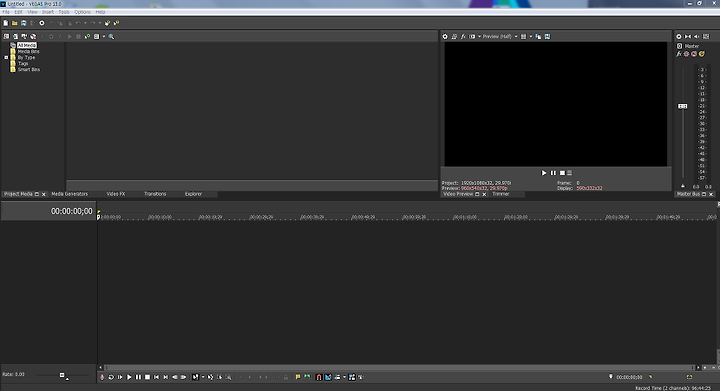Viewport: 720px width, 391px height.
Task: Open the Tools menu
Action: click(64, 12)
